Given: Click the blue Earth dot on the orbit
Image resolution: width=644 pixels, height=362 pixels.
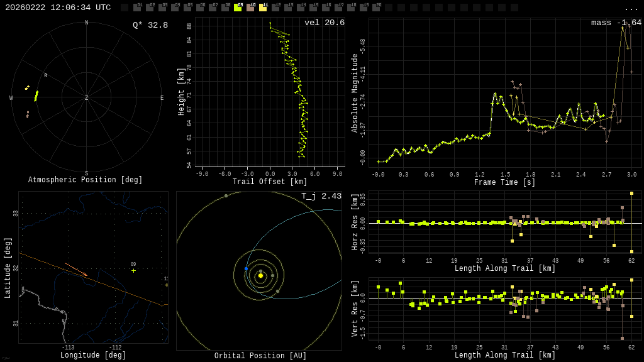Looking at the screenshot, I should click(246, 268).
